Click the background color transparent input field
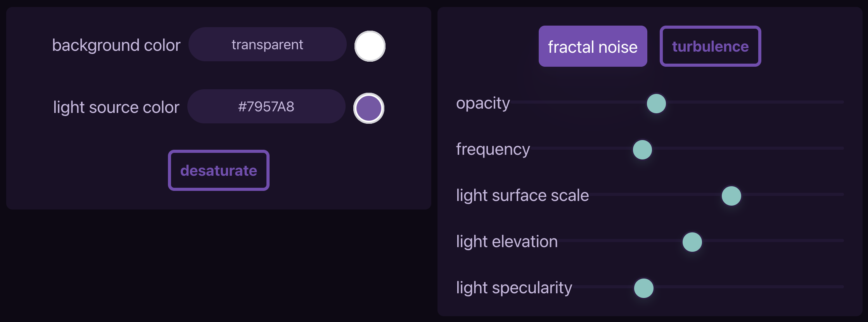The image size is (868, 322). (x=267, y=45)
